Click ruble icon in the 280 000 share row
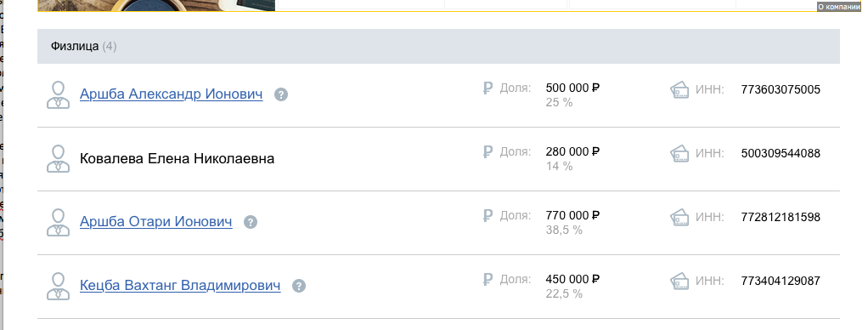 pyautogui.click(x=488, y=151)
